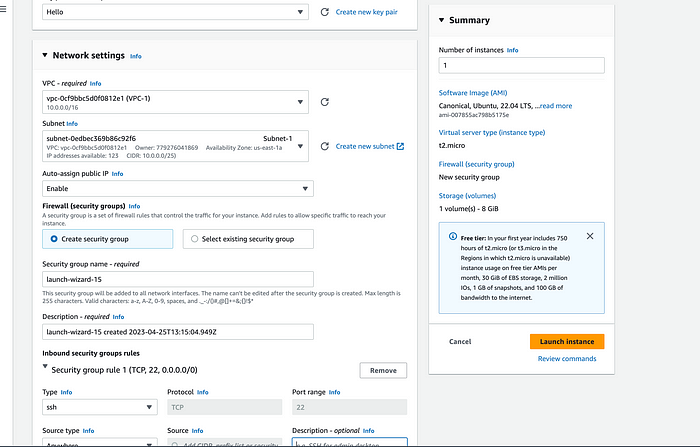Open Auto-assign public IP Enable dropdown
700x447 pixels.
coord(178,188)
